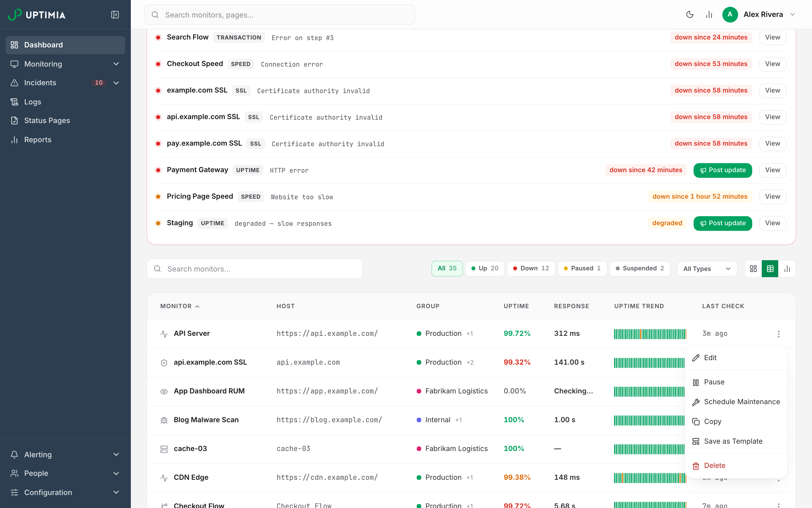Click the Uptimia logo
Screen dimensions: 812x508
click(x=37, y=15)
